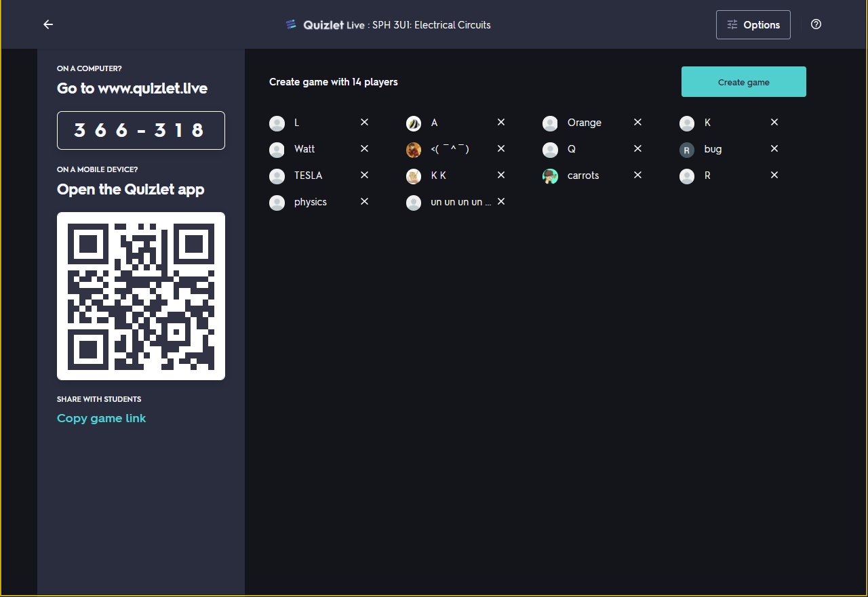Click avatar of player carrots
The width and height of the screenshot is (868, 597).
(x=550, y=176)
